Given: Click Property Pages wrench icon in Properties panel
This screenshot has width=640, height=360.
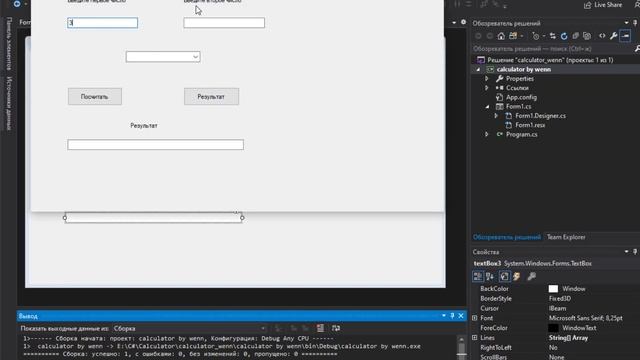Looking at the screenshot, I should coord(531,277).
